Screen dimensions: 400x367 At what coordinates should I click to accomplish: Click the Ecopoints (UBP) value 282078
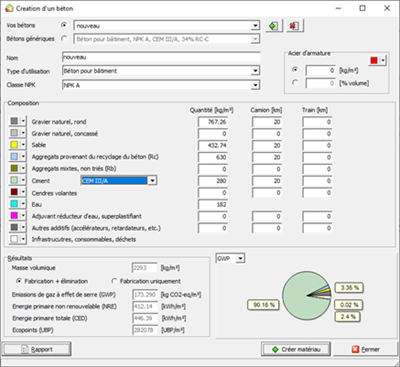pos(145,330)
